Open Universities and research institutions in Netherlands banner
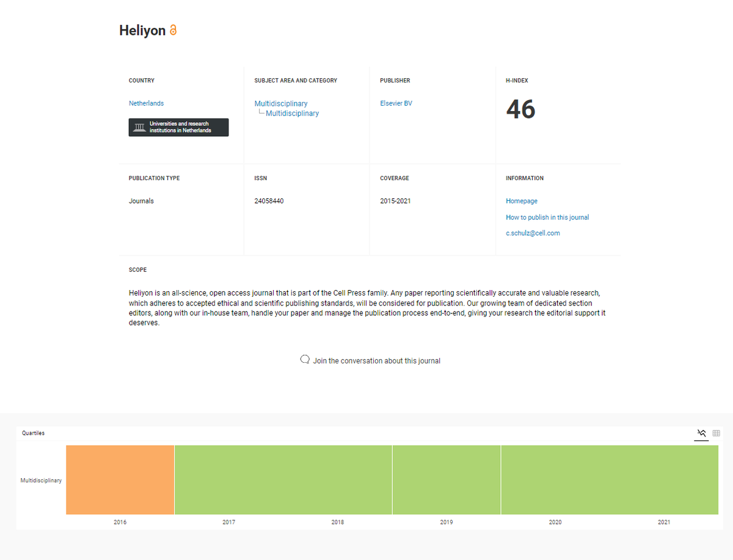The width and height of the screenshot is (733, 560). tap(178, 127)
